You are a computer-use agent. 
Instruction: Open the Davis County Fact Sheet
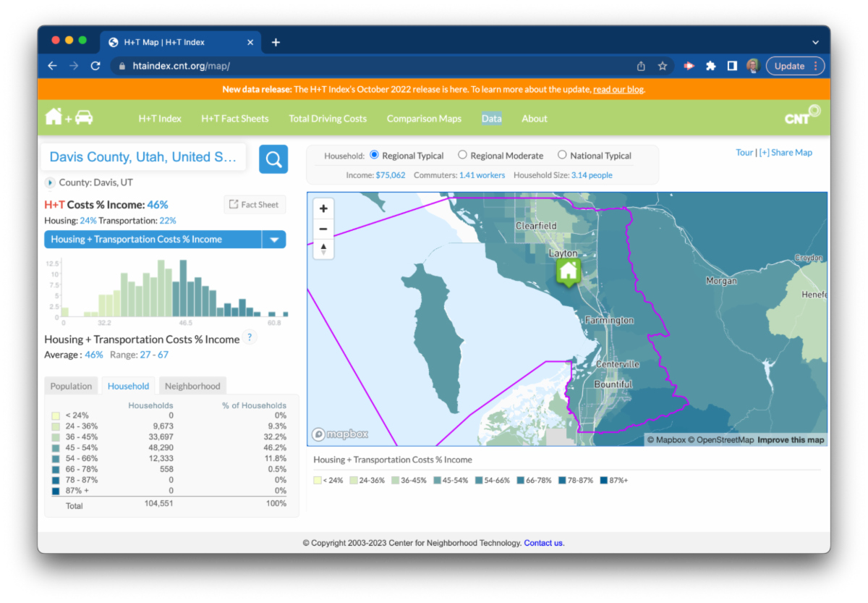coord(254,204)
